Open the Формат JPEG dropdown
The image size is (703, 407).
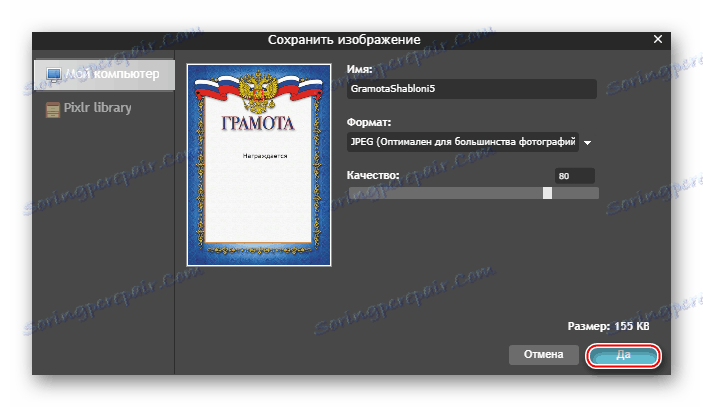point(463,142)
